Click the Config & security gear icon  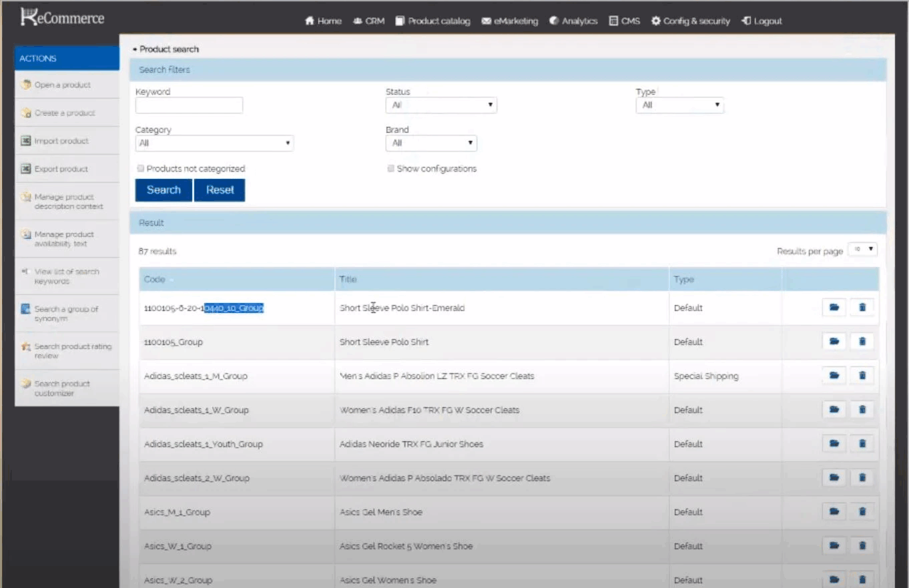point(656,21)
